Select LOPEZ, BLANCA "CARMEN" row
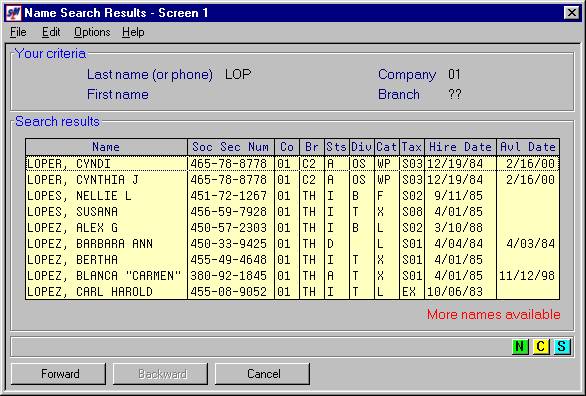Image resolution: width=586 pixels, height=396 pixels. (293, 276)
